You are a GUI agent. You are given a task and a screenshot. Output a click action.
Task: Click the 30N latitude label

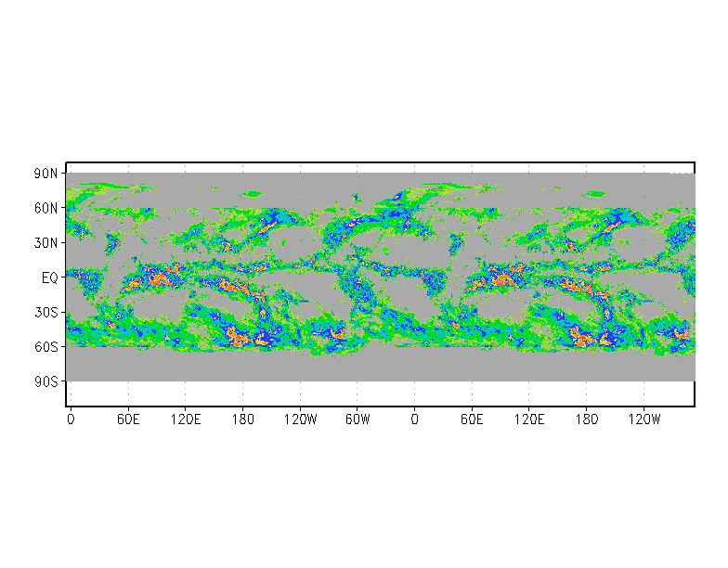pos(46,243)
